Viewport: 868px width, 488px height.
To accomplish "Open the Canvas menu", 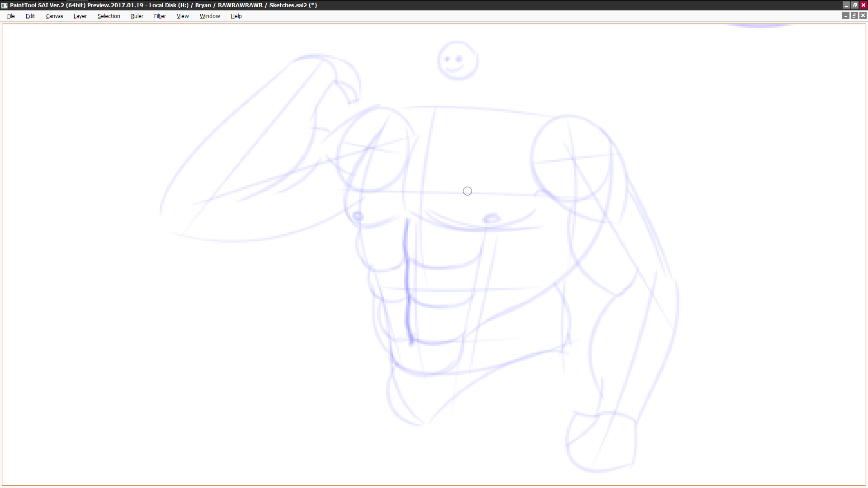I will coord(54,16).
